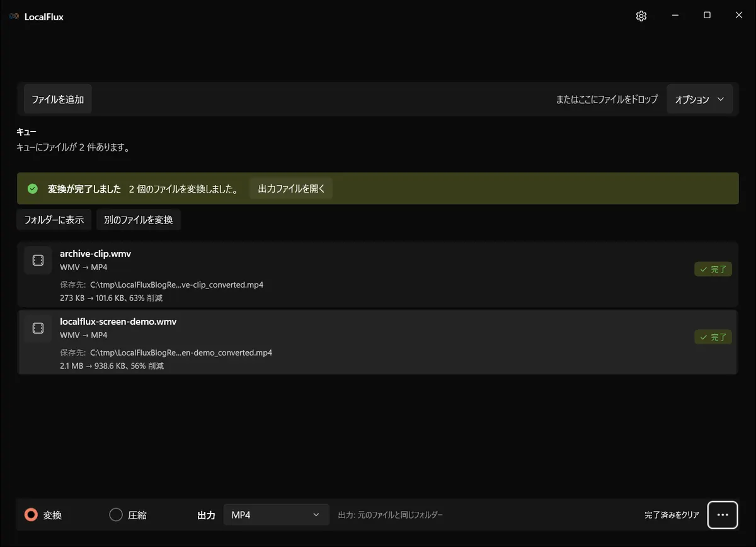Click the green success checkmark icon

coord(33,189)
